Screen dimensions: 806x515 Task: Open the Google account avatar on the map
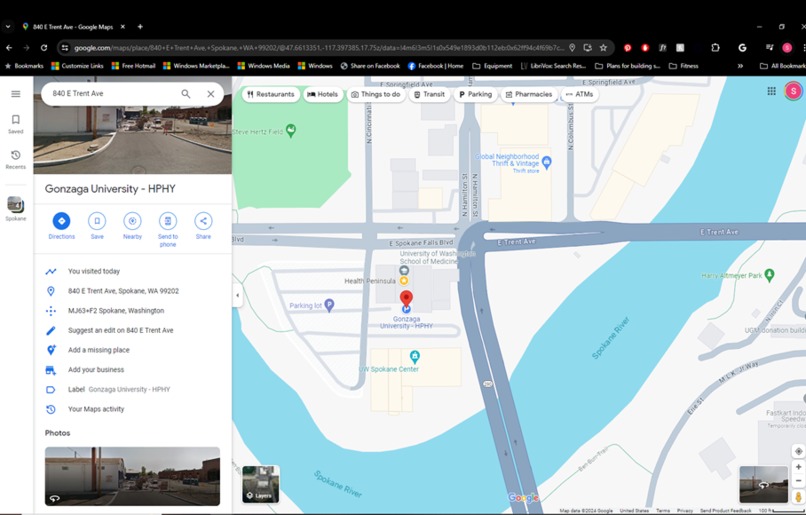[793, 91]
